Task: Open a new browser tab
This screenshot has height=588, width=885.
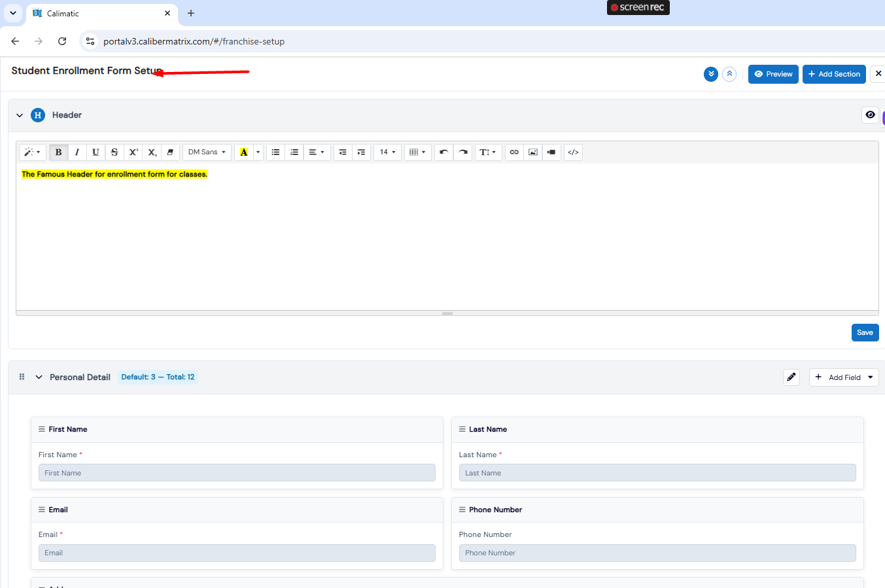Action: point(191,13)
